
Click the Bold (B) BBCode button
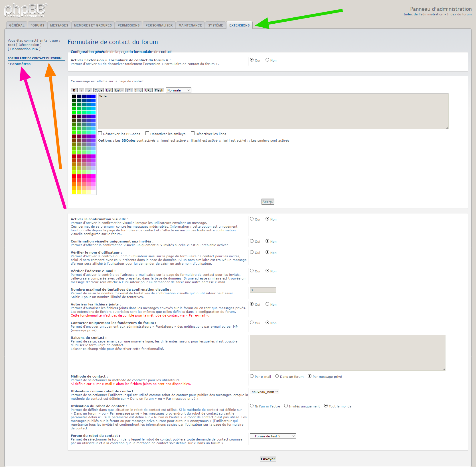pos(74,90)
